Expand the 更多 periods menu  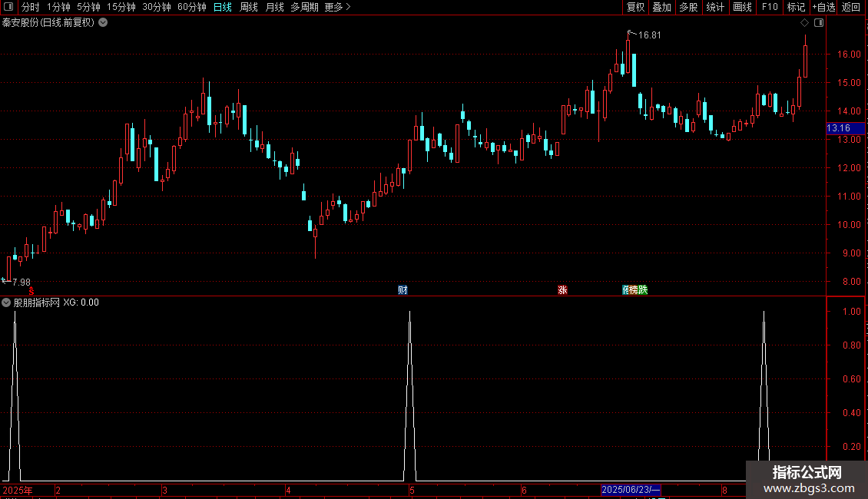pos(338,7)
